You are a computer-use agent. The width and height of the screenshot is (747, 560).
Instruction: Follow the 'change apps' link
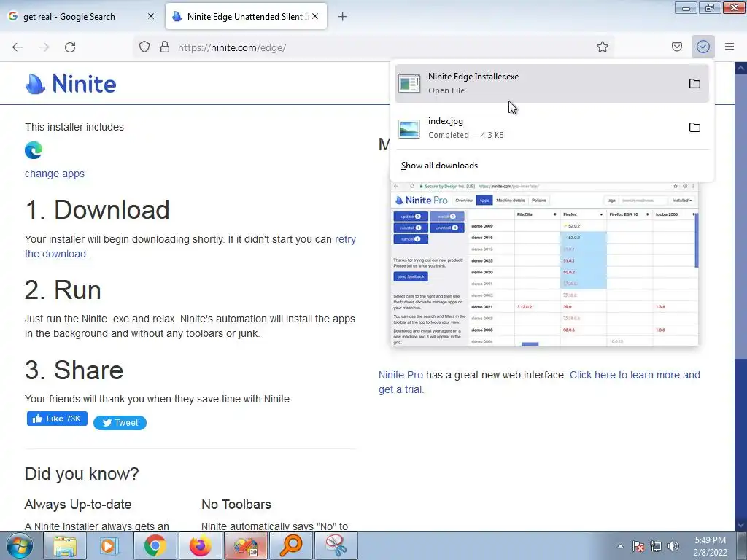[x=54, y=174]
